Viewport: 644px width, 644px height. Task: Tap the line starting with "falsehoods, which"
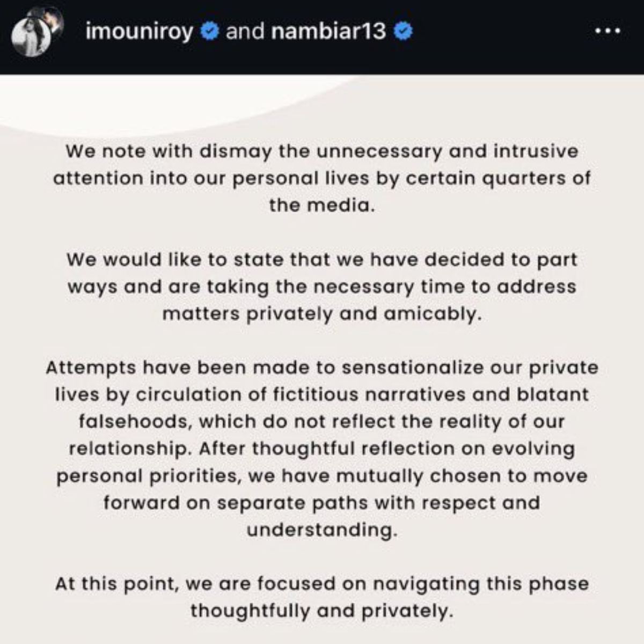(322, 422)
